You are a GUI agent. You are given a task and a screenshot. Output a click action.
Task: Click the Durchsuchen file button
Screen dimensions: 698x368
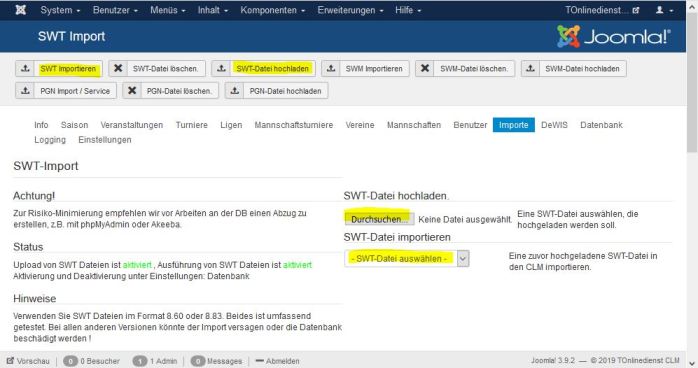point(379,219)
